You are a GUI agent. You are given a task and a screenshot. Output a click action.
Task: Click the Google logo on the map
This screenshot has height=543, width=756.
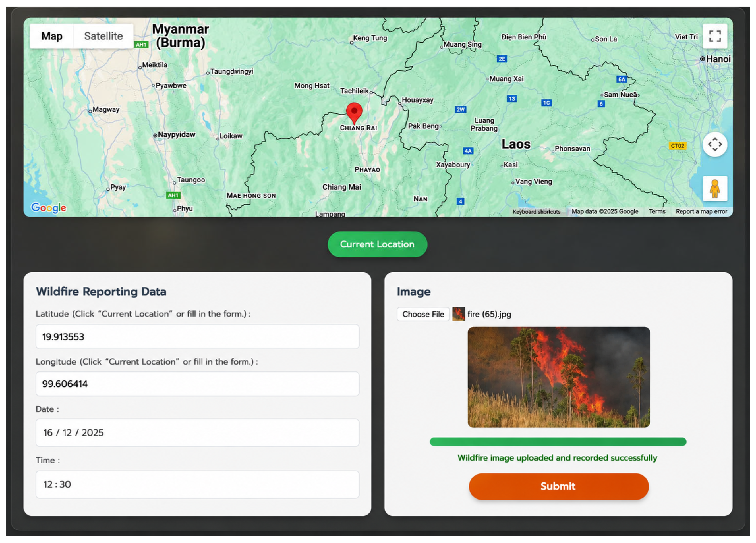click(49, 208)
